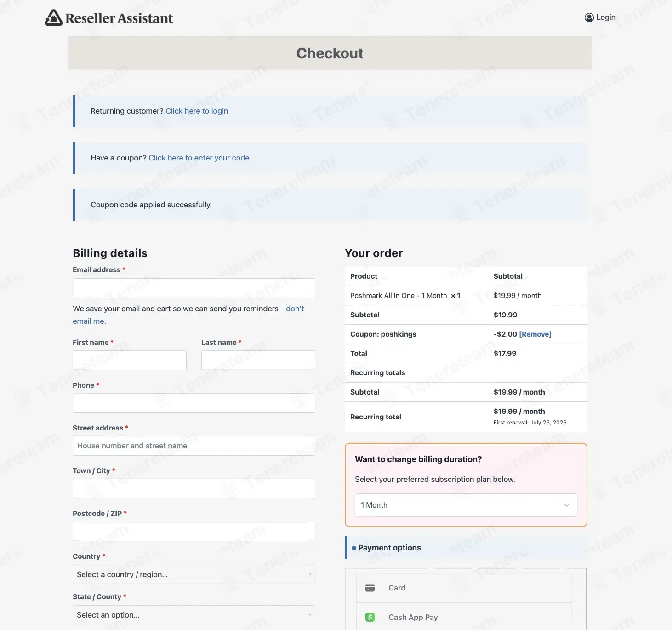The image size is (672, 630).
Task: Focus the Email address field
Action: click(x=194, y=288)
